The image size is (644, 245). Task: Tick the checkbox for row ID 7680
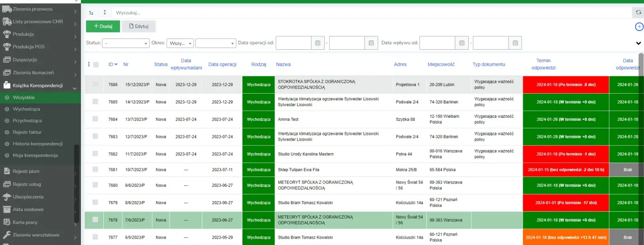[95, 185]
